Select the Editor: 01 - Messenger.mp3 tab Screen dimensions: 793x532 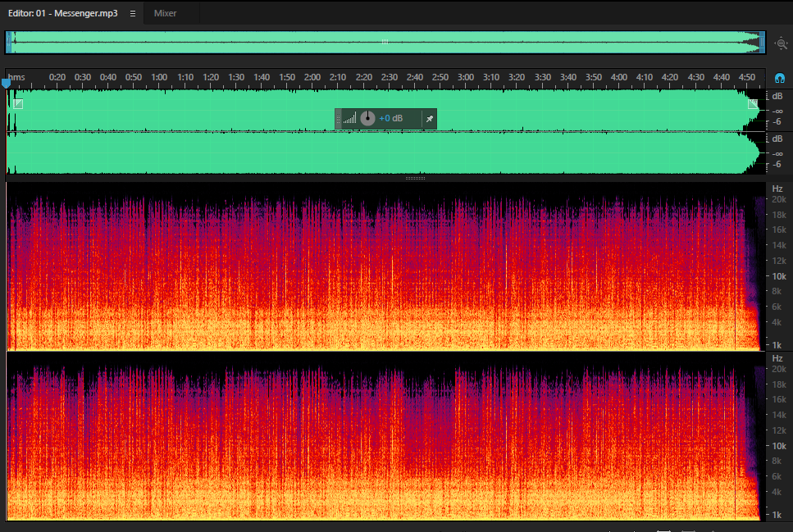(x=62, y=13)
